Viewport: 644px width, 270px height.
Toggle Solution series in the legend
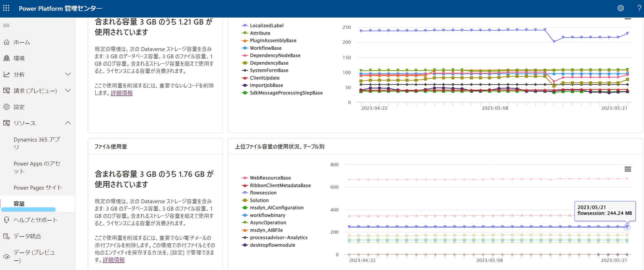255,200
